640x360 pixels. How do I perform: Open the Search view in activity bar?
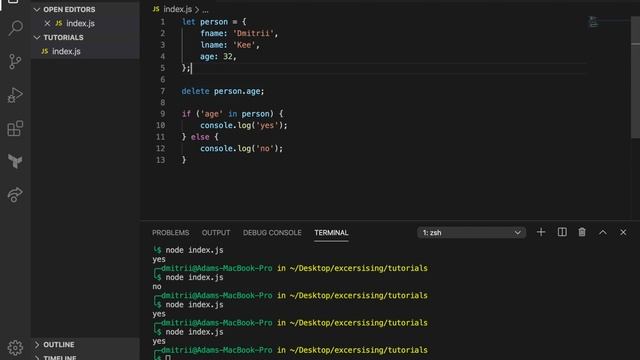point(16,28)
